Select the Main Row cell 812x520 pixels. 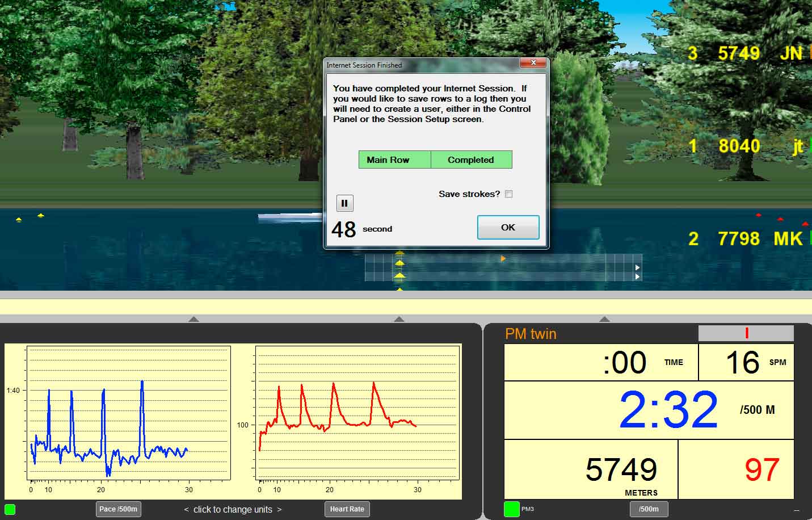point(394,160)
